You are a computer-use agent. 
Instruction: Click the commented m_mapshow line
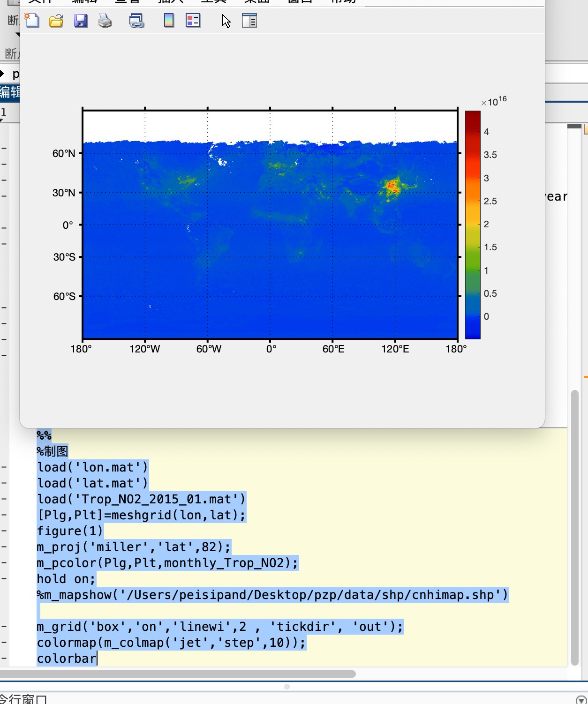click(272, 595)
